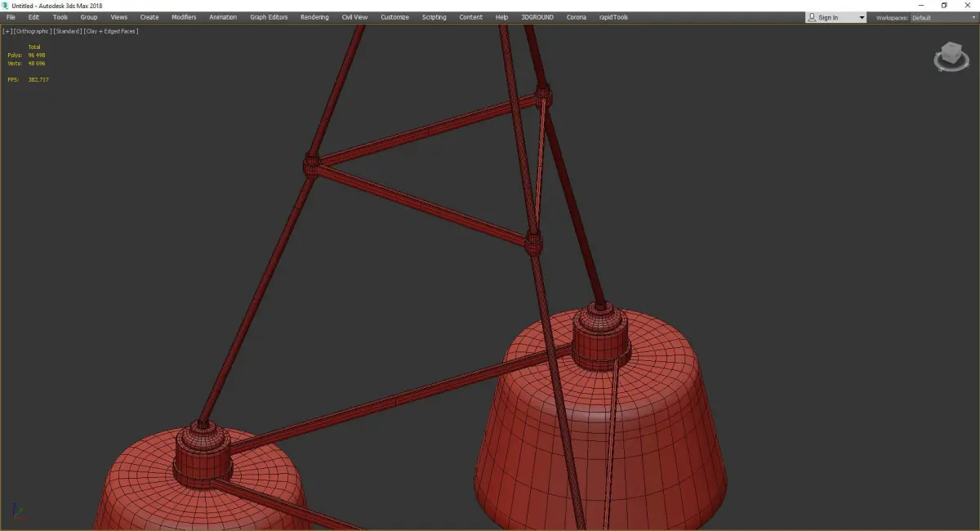Image resolution: width=980 pixels, height=531 pixels.
Task: Open the Rendering menu
Action: 314,17
